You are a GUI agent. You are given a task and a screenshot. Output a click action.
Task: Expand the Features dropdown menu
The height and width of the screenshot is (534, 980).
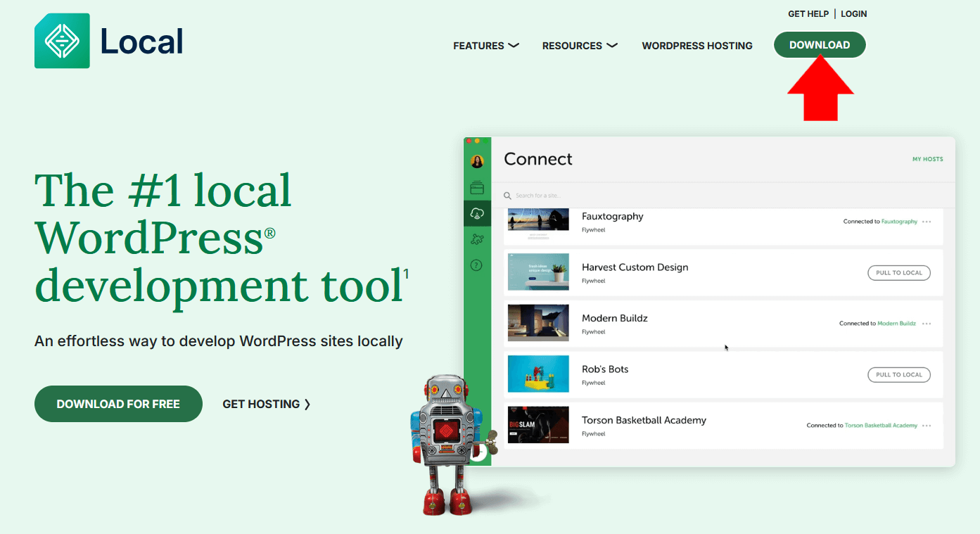[x=485, y=46]
